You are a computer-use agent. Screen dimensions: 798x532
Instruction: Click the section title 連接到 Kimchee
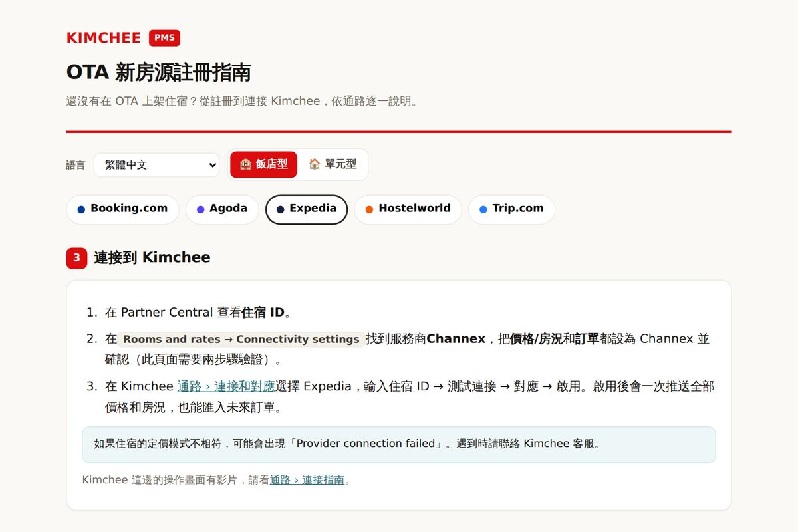[152, 257]
